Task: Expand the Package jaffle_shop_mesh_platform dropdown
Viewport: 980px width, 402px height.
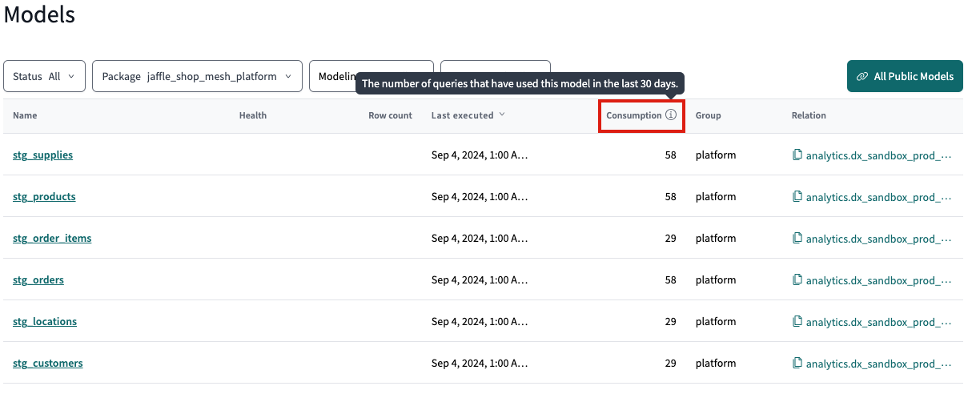Action: pos(197,77)
